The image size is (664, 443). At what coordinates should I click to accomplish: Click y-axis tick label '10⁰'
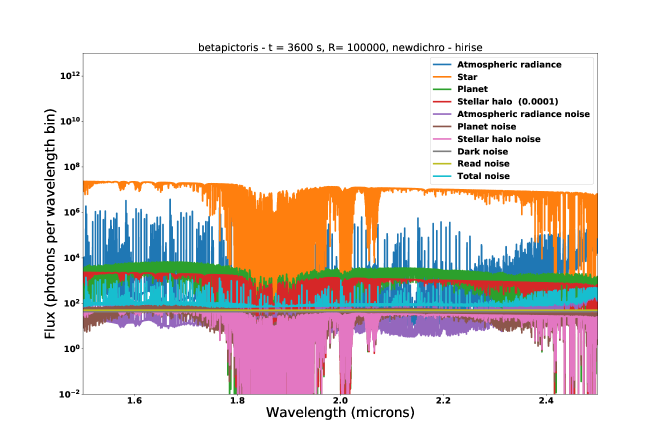coord(72,349)
